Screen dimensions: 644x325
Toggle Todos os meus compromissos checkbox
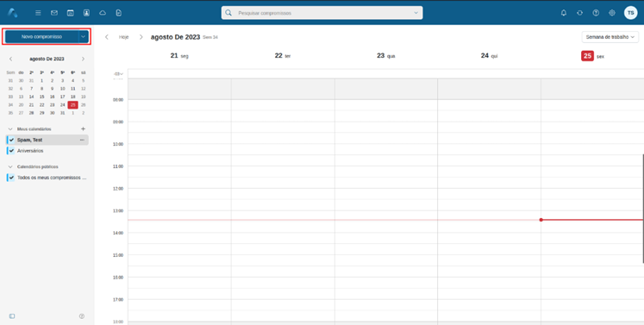point(11,178)
